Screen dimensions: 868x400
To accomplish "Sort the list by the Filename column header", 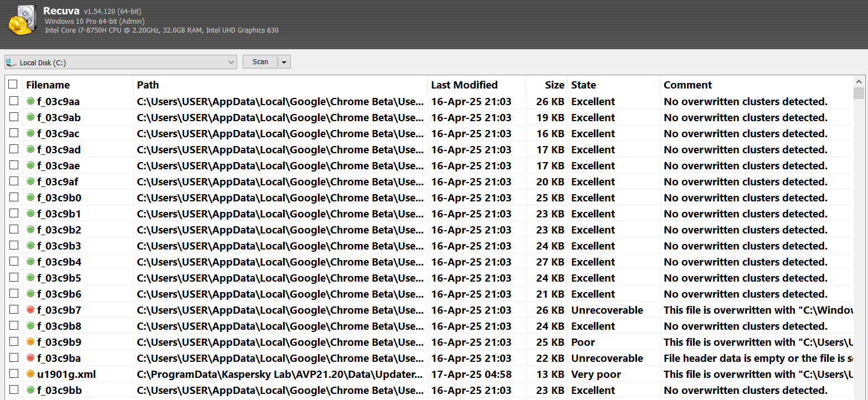I will coord(48,85).
